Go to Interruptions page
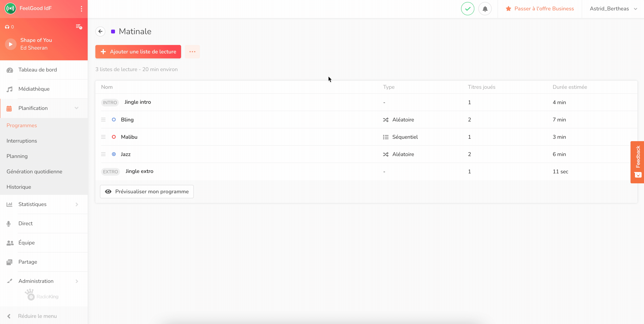Screen dimensions: 644x324 [22, 141]
